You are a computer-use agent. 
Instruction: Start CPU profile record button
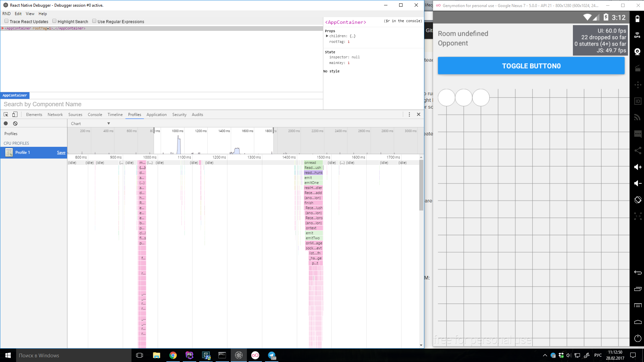click(x=6, y=123)
